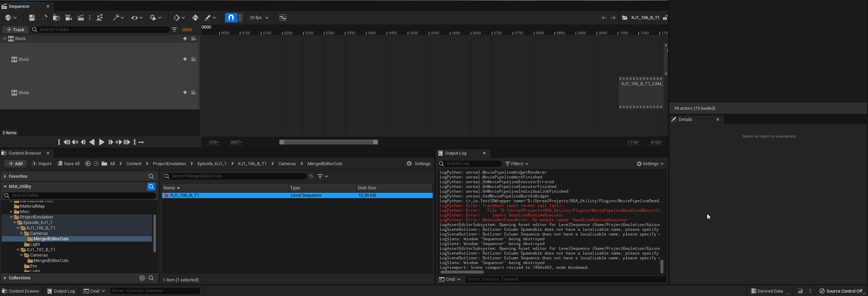Click Save All in Content Browser
The image size is (868, 296).
tap(69, 164)
